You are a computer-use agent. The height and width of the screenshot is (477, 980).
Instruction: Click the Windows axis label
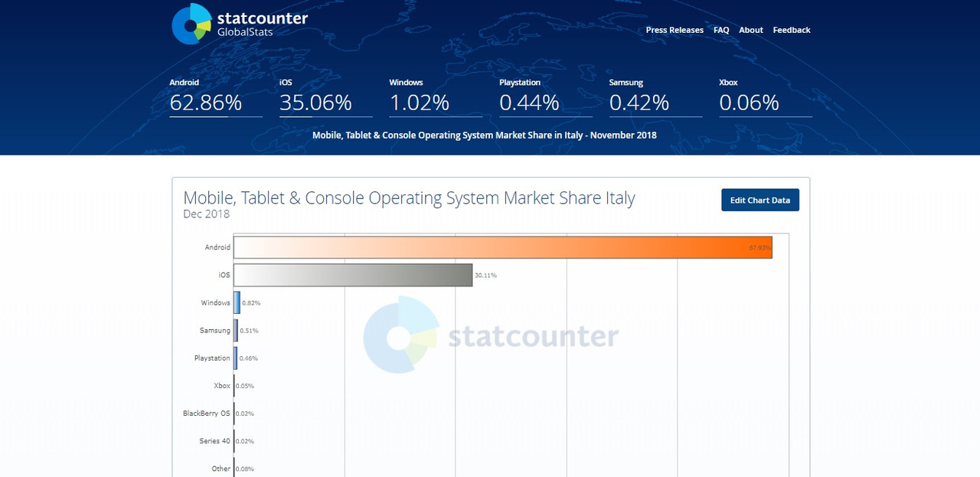(216, 302)
